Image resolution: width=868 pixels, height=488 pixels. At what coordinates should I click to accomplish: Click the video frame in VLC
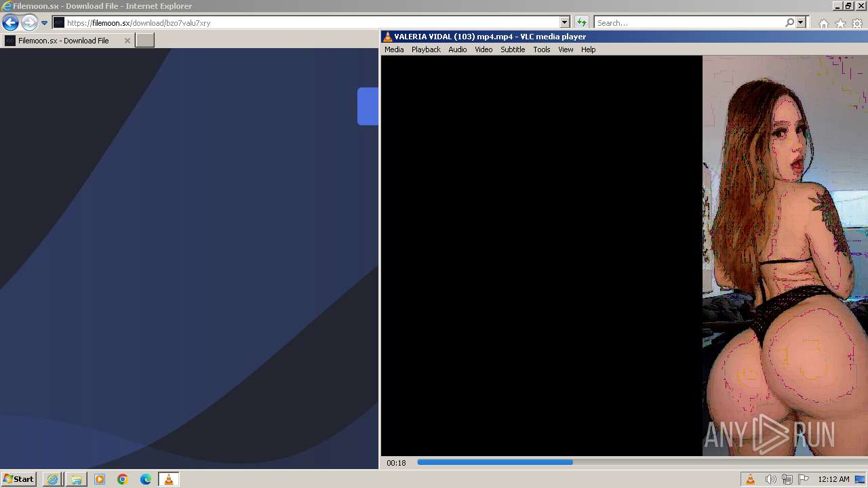pyautogui.click(x=624, y=256)
